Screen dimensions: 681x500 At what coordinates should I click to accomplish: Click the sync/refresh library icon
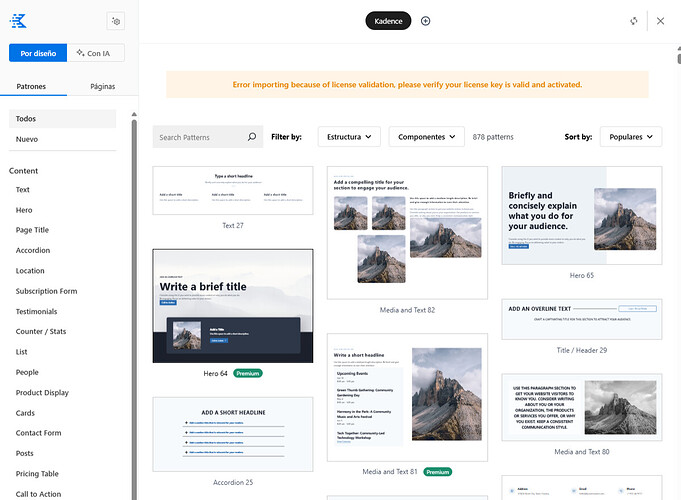point(633,21)
